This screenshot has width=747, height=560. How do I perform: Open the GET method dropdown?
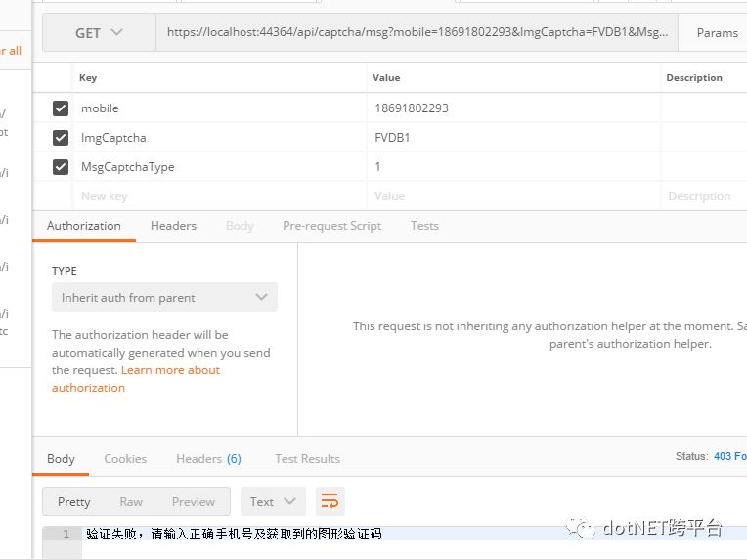click(x=99, y=33)
